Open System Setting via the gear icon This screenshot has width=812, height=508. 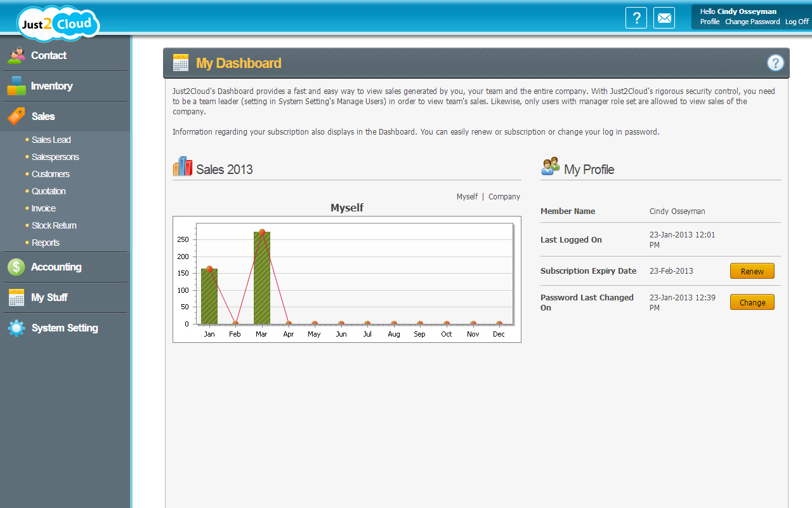click(x=16, y=328)
